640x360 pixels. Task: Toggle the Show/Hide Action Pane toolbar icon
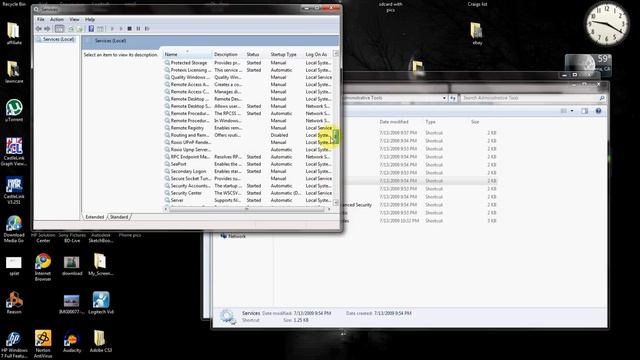100,29
